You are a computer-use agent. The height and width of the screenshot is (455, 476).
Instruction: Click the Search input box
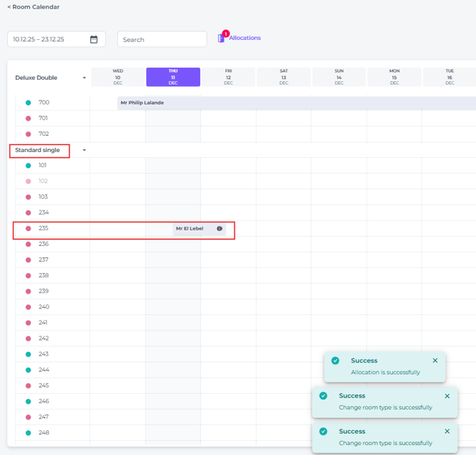point(162,40)
